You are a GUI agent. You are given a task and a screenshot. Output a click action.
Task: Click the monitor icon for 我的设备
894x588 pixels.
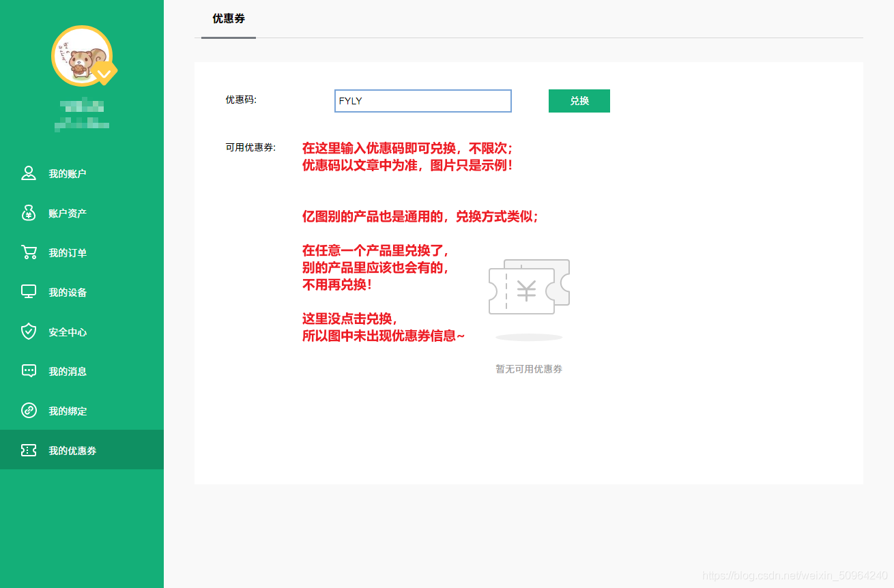[x=29, y=292]
